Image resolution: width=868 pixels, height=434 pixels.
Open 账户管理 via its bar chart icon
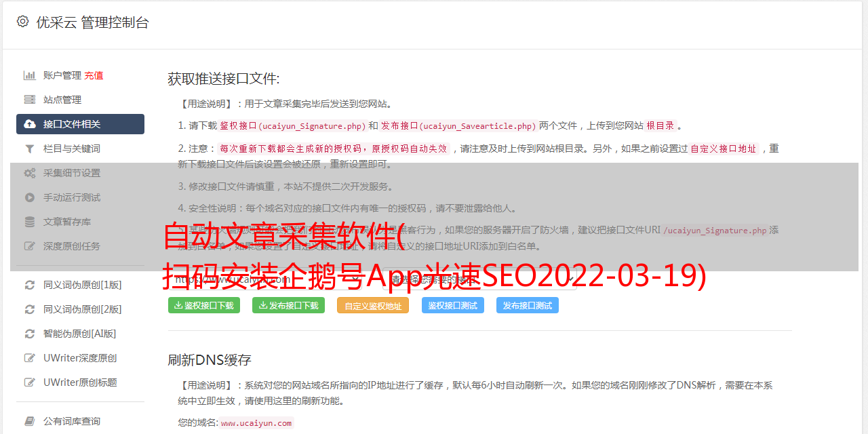(x=30, y=75)
